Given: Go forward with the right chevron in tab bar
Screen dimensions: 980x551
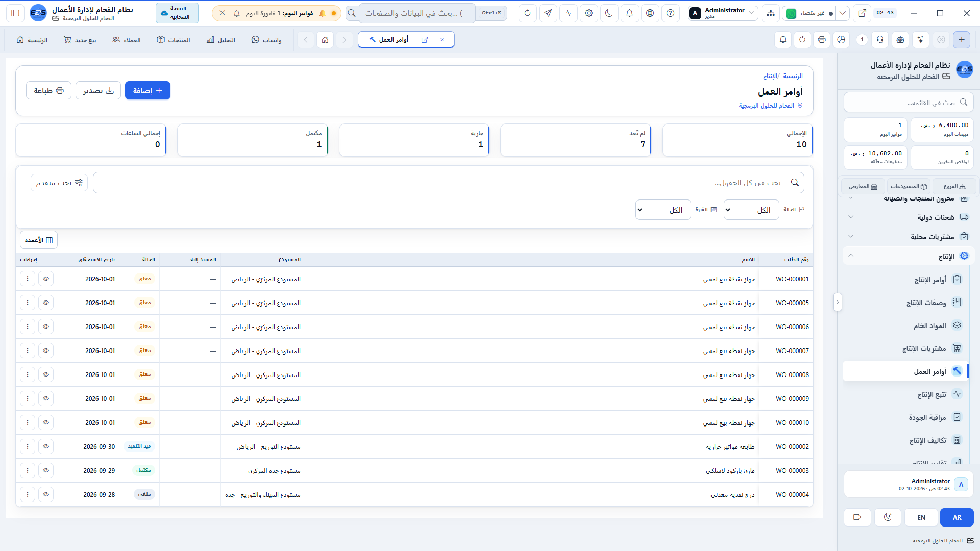Looking at the screenshot, I should tap(345, 40).
